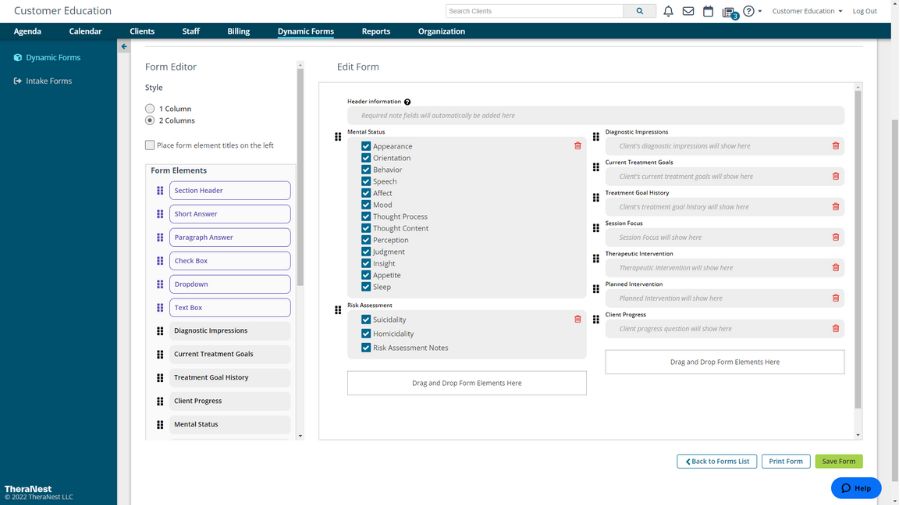Open the Clients menu
The width and height of the screenshot is (900, 505).
coord(142,32)
